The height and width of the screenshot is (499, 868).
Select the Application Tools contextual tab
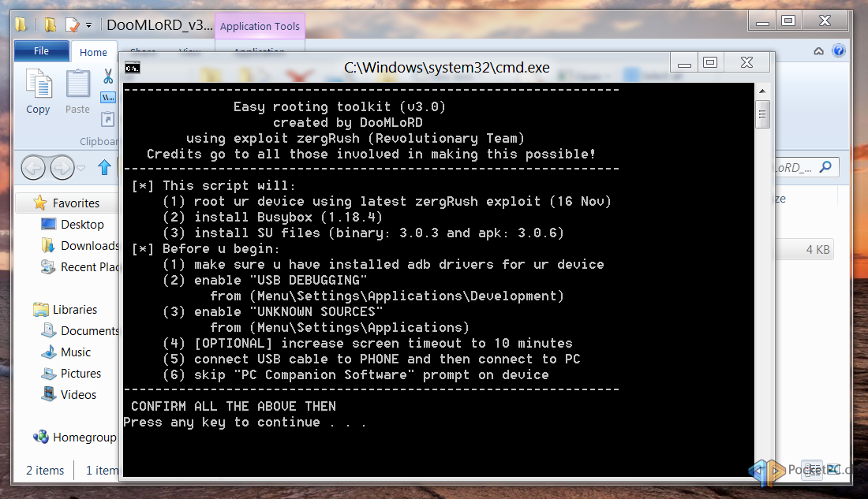260,26
